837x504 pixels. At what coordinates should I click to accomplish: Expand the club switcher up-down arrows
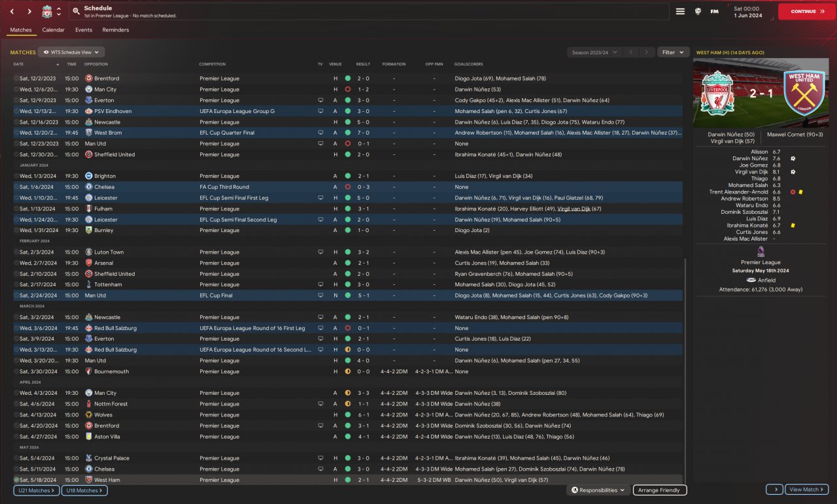59,11
